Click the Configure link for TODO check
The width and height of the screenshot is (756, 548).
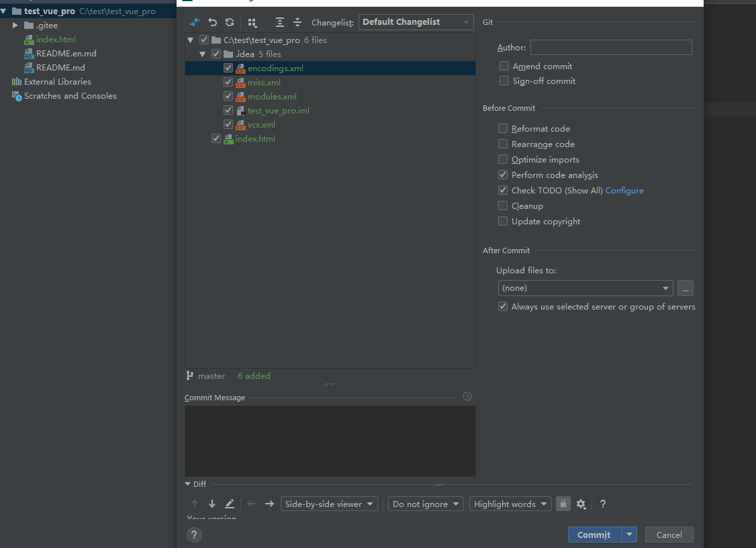click(624, 191)
